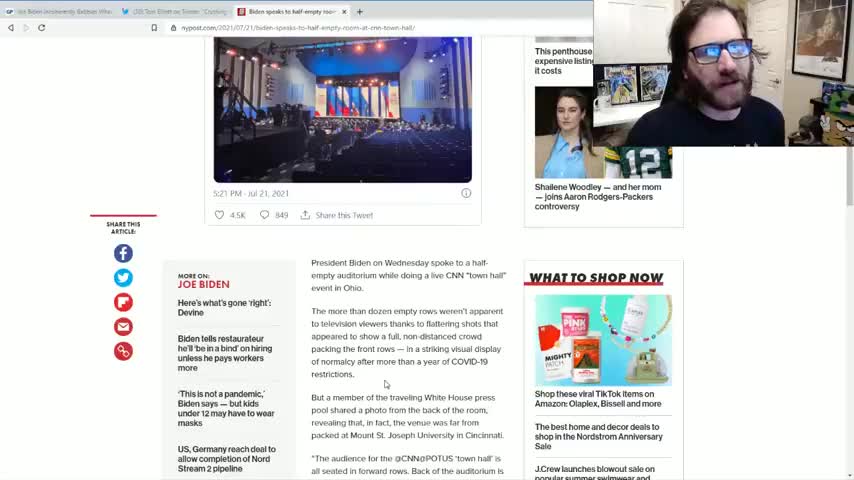
Task: Open 'This is not a pandemic,' Biden says story
Action: 226,408
